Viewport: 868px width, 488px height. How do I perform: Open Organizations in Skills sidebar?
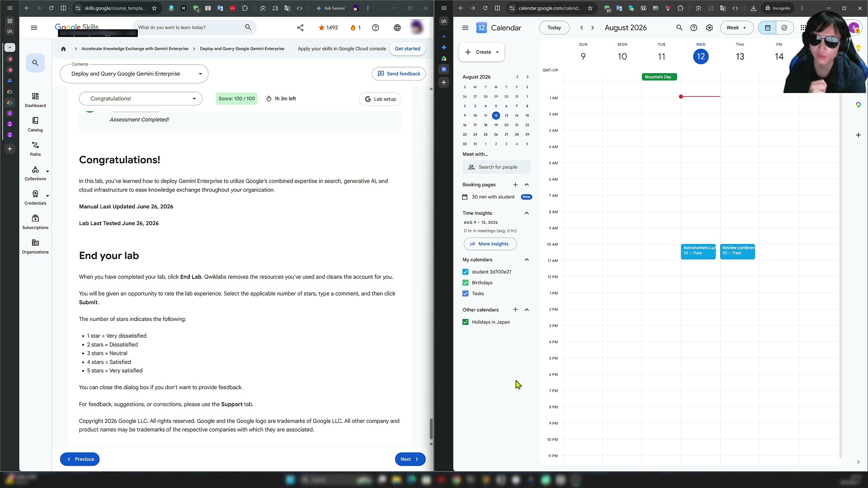click(35, 246)
